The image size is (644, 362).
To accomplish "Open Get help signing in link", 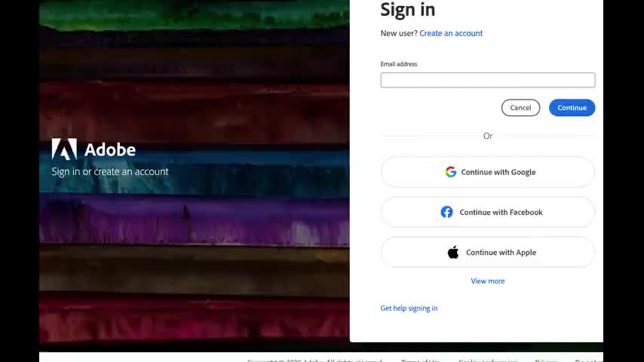I will (x=409, y=308).
